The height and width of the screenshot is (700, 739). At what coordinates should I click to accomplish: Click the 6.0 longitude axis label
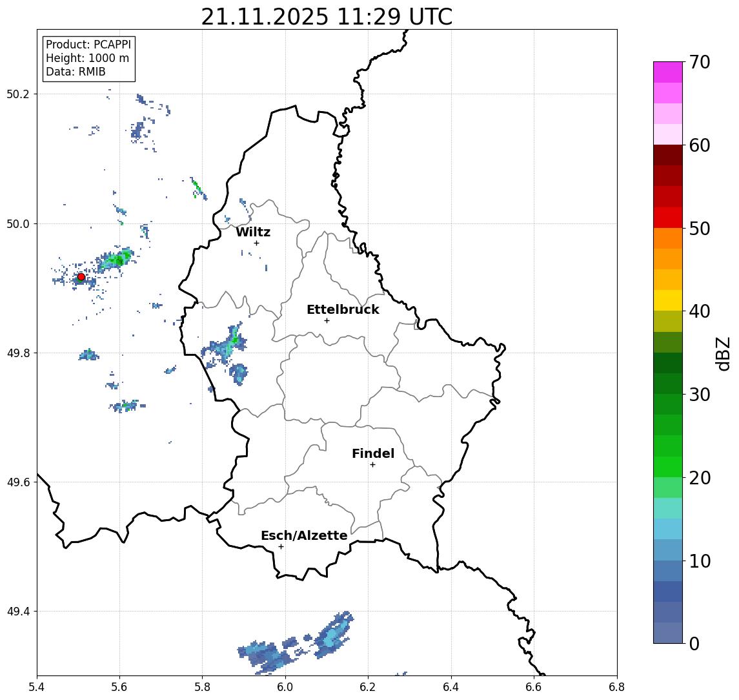tap(285, 687)
